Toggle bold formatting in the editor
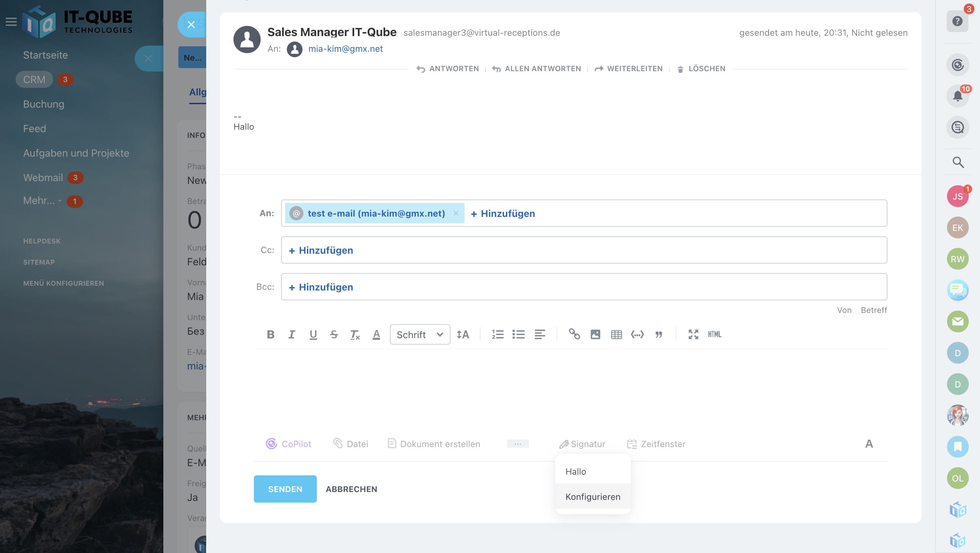This screenshot has width=980, height=553. [271, 334]
